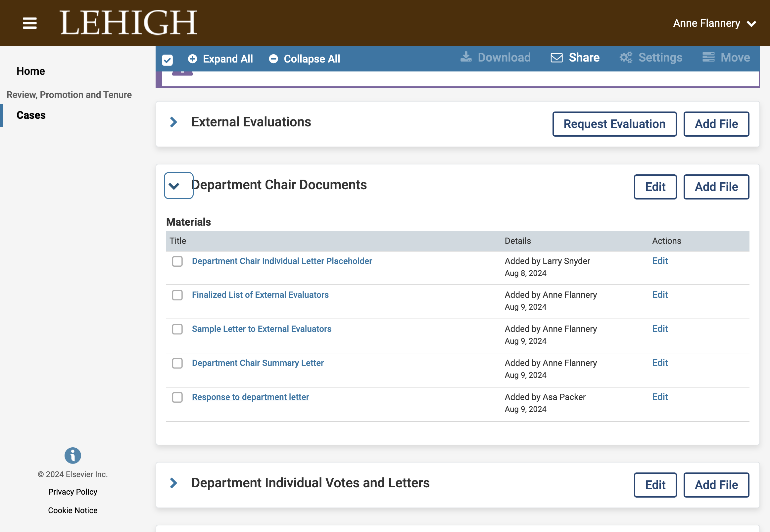Screen dimensions: 770x532
Task: Check Finalized List of External Evaluators box
Action: tap(177, 295)
